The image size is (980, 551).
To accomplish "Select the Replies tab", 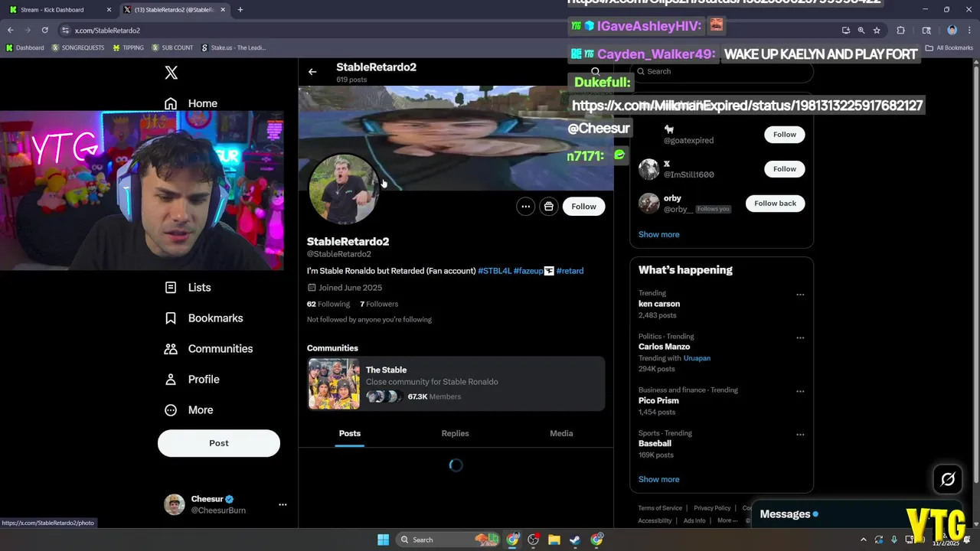I will [455, 434].
